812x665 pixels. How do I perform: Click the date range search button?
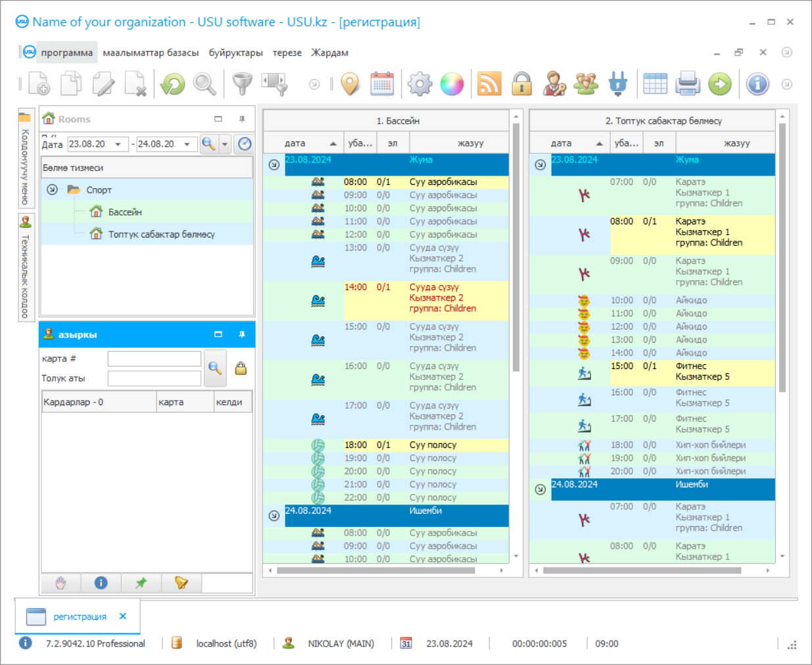pyautogui.click(x=209, y=144)
